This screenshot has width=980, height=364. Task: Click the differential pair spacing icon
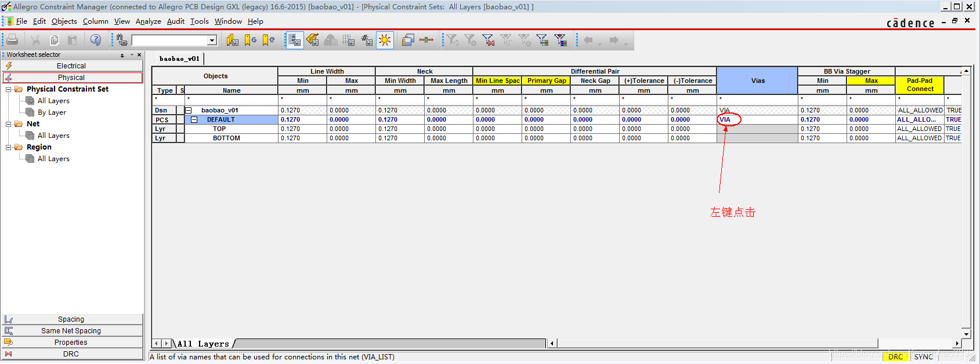426,40
